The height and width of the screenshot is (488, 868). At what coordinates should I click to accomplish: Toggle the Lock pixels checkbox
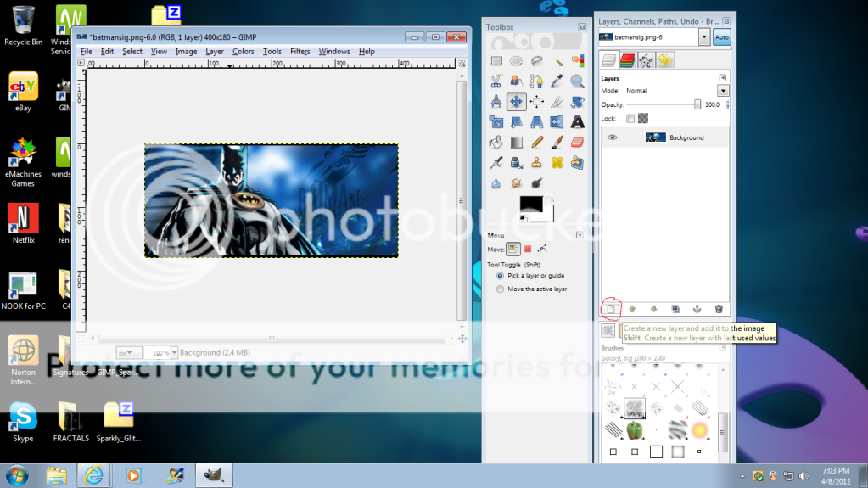(630, 119)
